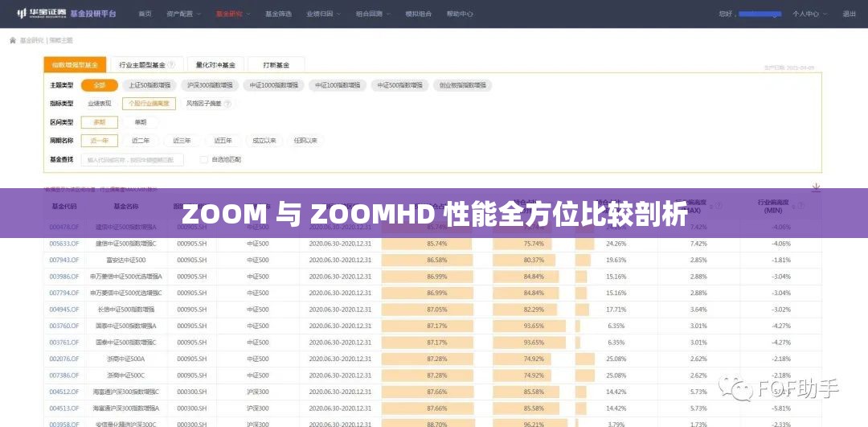
Task: Select the 成立以来 period
Action: tap(264, 141)
